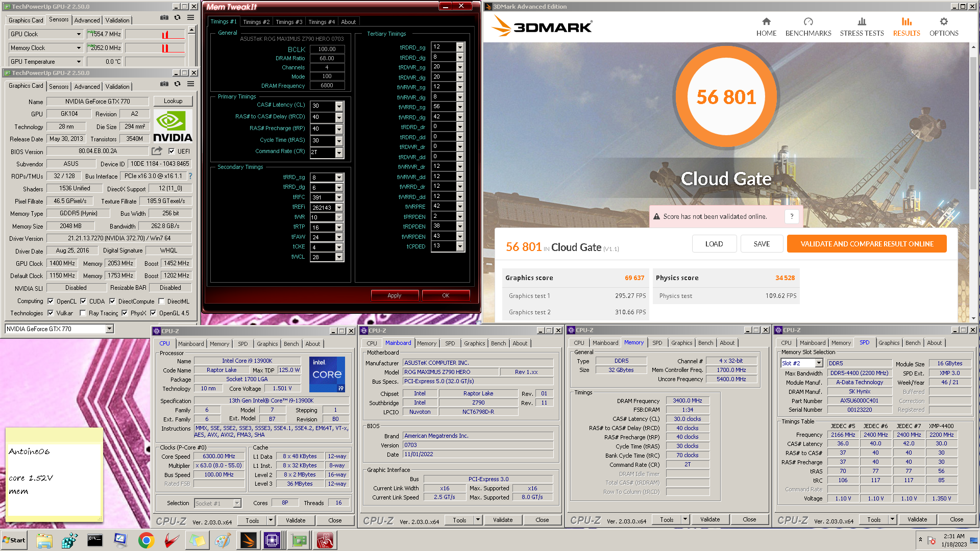The height and width of the screenshot is (551, 980).
Task: Open the Slot #2 memory slot dropdown
Action: pyautogui.click(x=819, y=363)
